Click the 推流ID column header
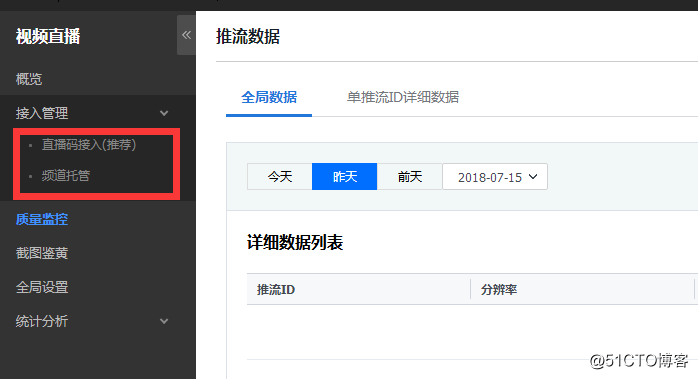Screen dimensions: 698x379 [x=276, y=290]
